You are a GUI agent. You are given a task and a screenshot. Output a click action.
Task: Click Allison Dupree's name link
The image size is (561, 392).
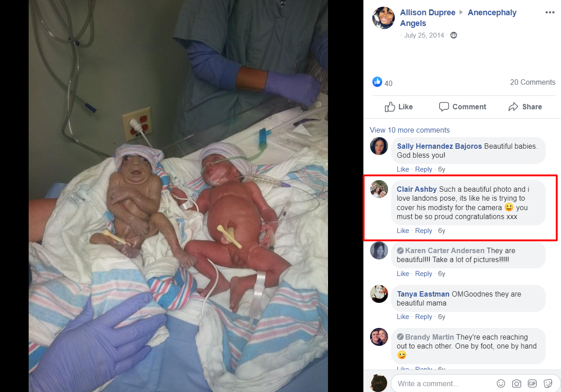point(427,13)
